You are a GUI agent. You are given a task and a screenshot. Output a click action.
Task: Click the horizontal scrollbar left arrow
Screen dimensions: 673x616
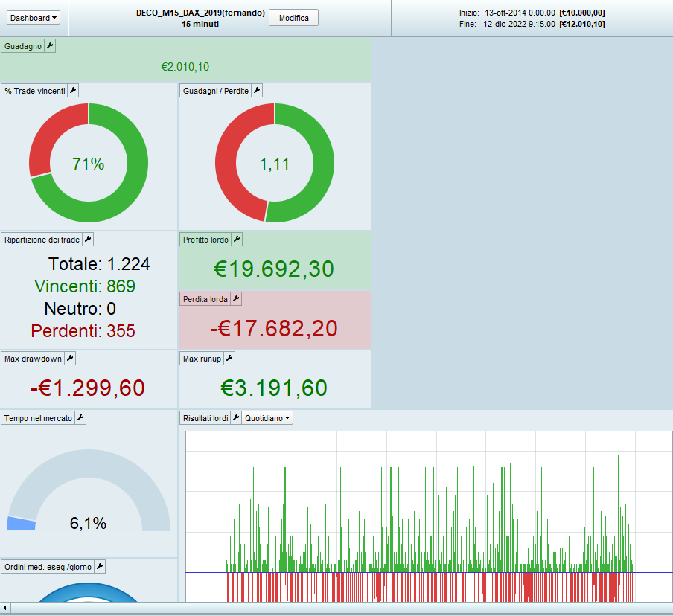pos(4,608)
